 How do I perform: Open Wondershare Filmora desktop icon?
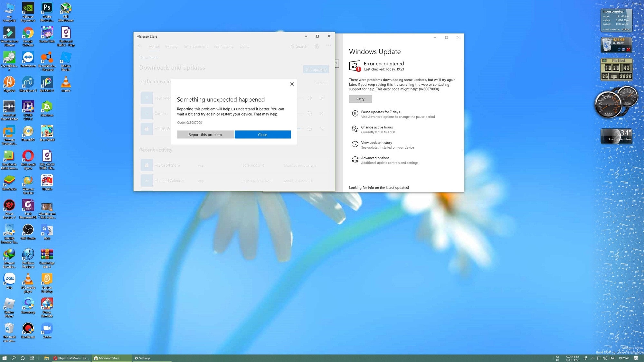[9, 37]
